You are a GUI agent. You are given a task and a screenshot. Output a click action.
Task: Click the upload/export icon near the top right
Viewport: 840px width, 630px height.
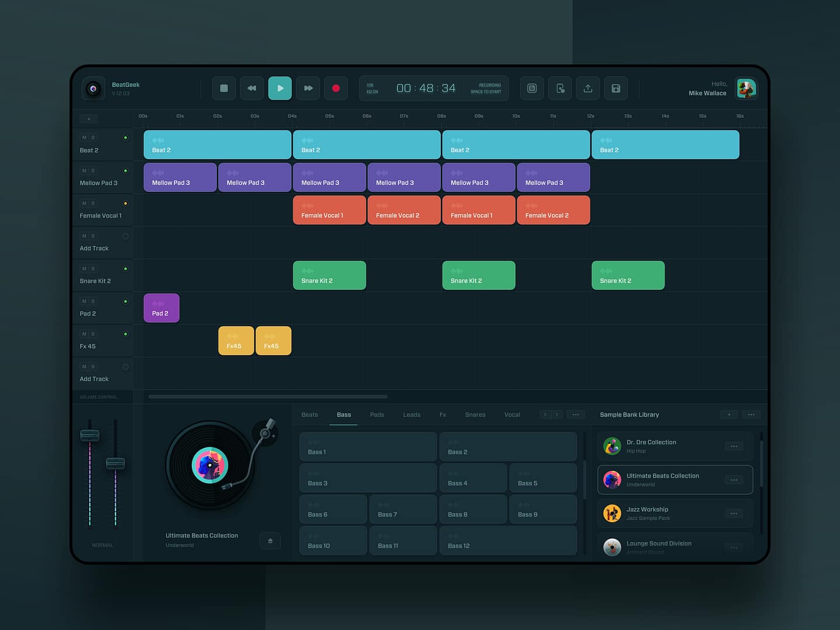(x=587, y=88)
